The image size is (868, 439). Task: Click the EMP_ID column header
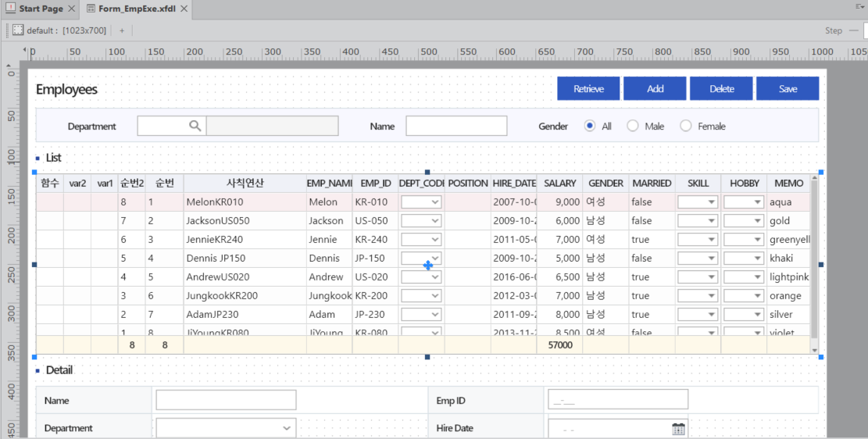point(375,184)
